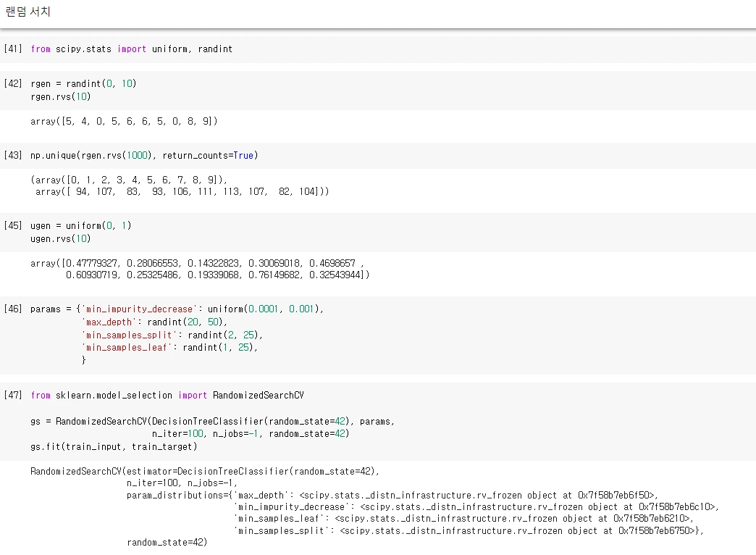
Task: Click the RandomizedSearchCV import line
Action: click(167, 396)
